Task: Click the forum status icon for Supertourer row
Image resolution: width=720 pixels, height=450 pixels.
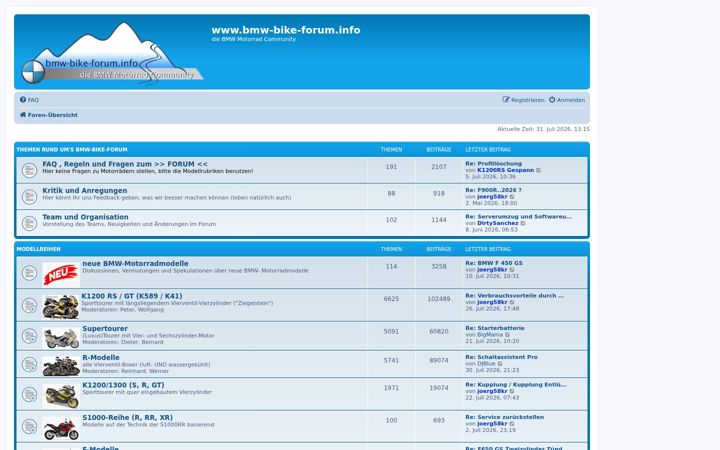Action: [x=29, y=336]
